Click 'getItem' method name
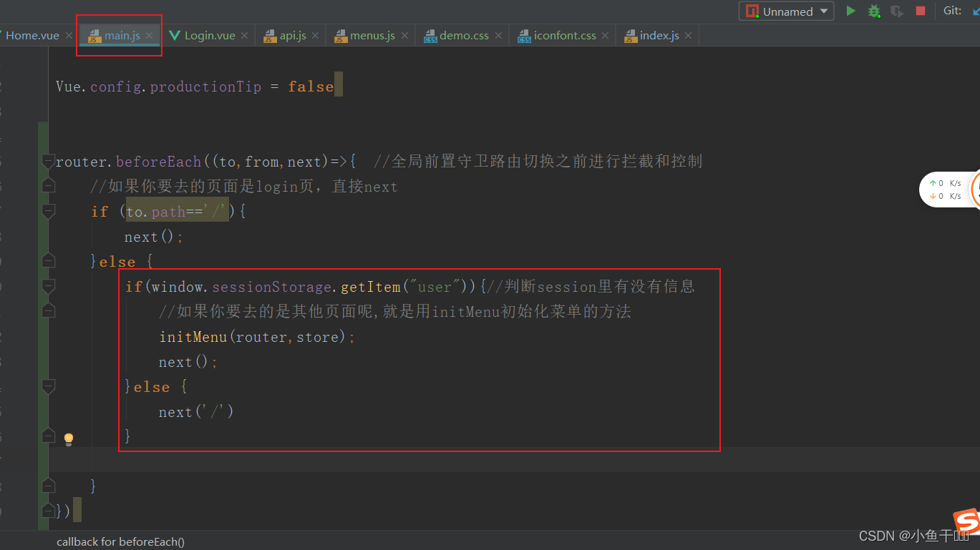 click(x=371, y=287)
